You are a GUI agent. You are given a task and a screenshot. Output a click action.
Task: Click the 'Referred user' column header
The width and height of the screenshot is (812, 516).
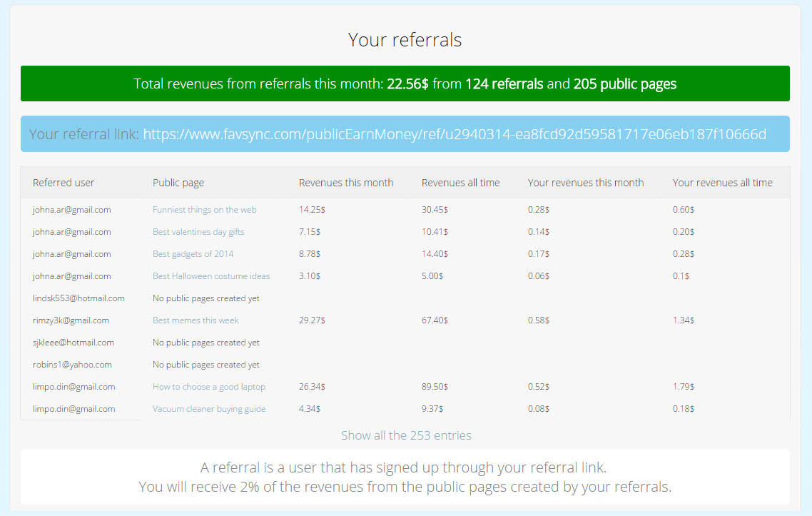tap(64, 183)
